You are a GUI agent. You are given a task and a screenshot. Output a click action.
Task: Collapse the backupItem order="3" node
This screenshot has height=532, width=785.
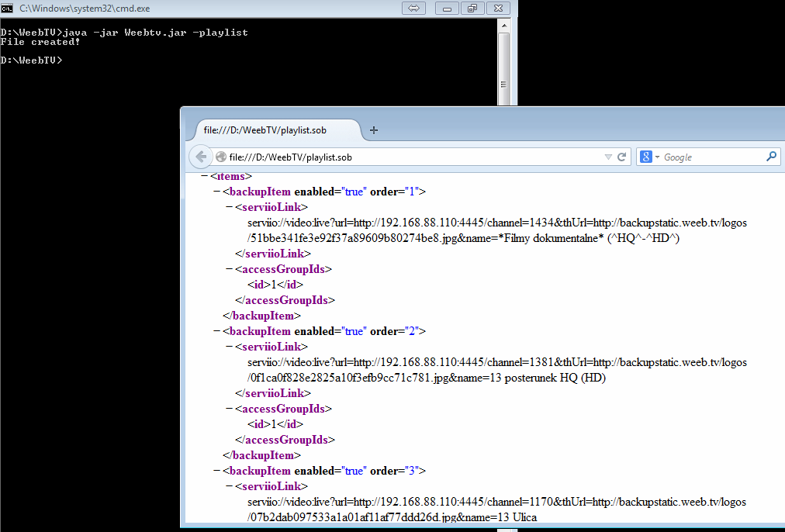217,471
